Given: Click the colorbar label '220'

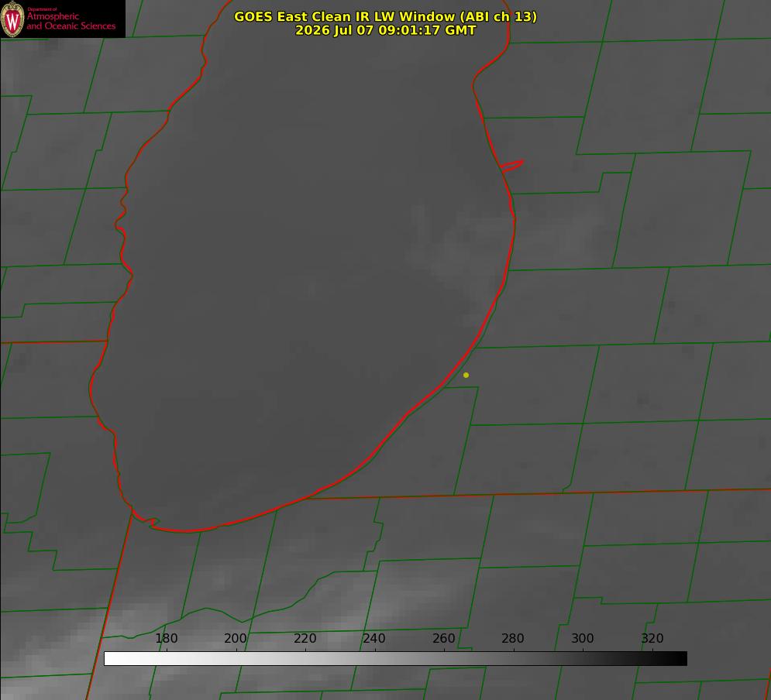Looking at the screenshot, I should pos(305,638).
